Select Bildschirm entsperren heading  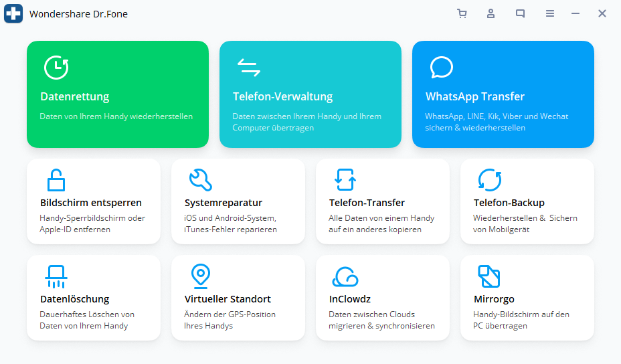tap(91, 203)
